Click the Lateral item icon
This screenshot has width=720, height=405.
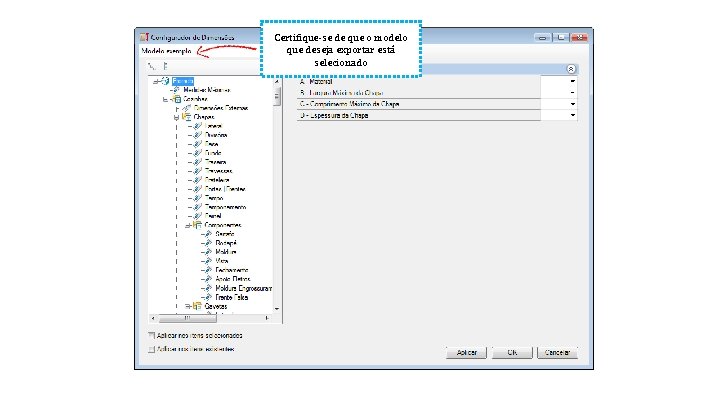click(198, 126)
